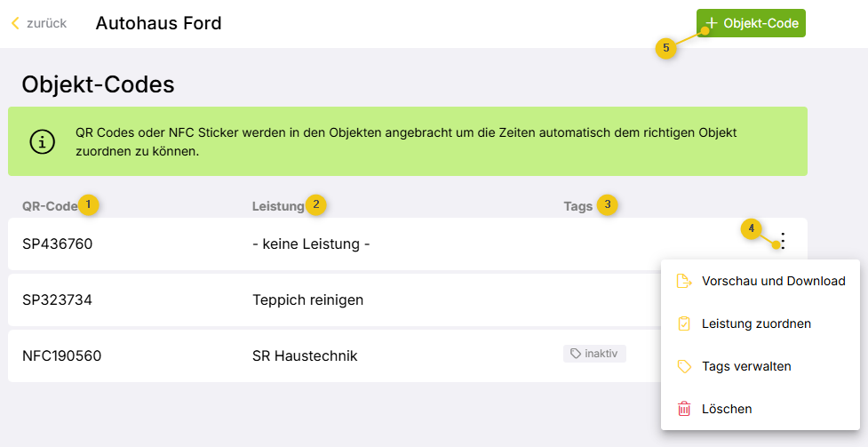Click the info icon in the green banner
The width and height of the screenshot is (868, 447).
[42, 142]
